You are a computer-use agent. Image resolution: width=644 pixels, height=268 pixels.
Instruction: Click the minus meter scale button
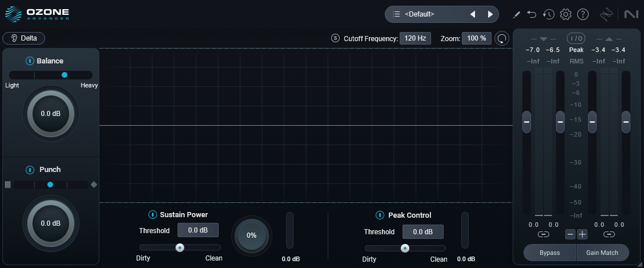tap(570, 235)
